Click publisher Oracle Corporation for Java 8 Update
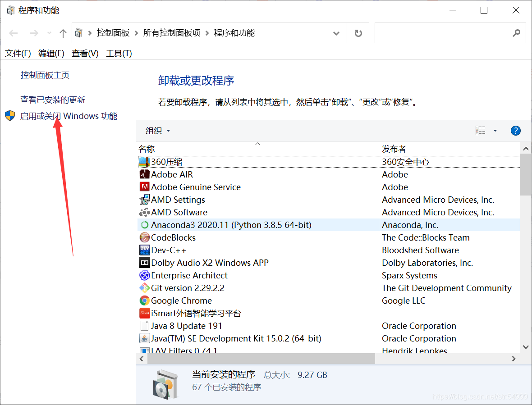 [x=419, y=326]
